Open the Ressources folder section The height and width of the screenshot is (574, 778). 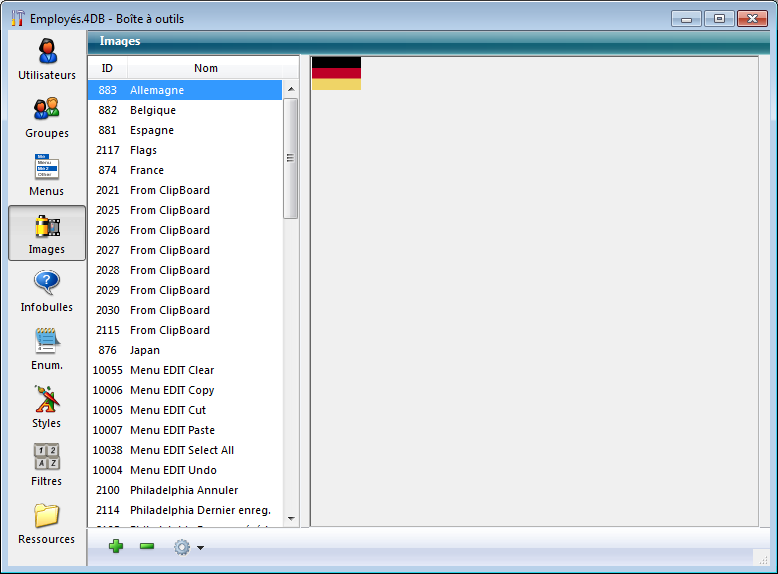click(x=47, y=523)
